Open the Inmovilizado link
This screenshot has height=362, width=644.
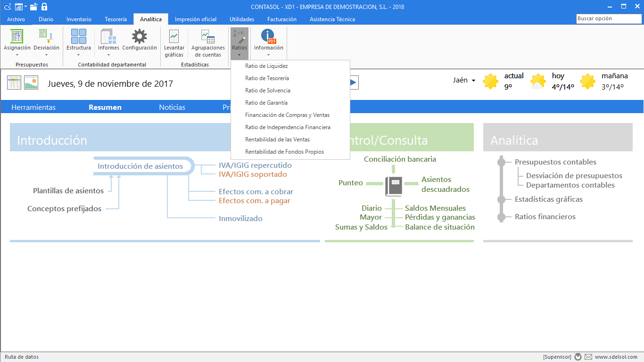pos(240,219)
